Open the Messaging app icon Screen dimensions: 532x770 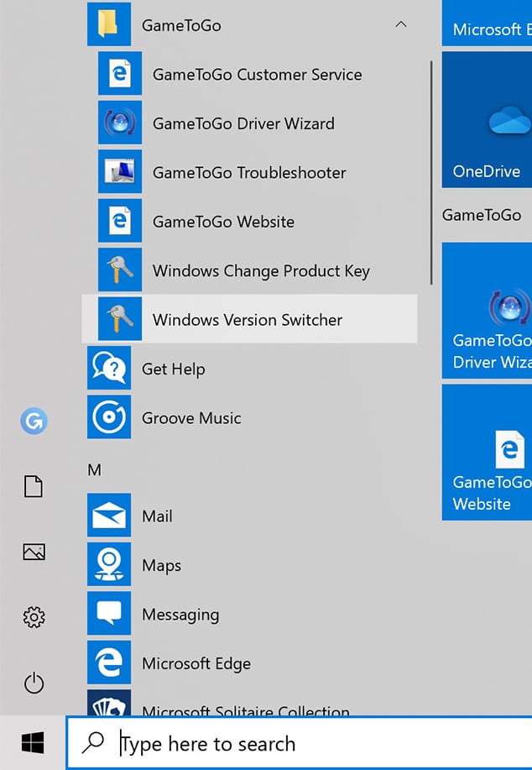tap(109, 614)
